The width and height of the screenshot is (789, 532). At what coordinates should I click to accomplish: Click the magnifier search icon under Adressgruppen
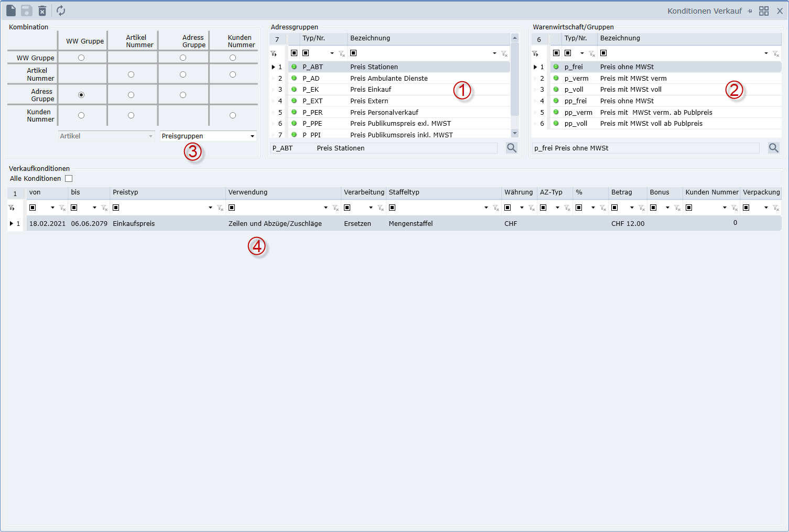click(x=512, y=148)
